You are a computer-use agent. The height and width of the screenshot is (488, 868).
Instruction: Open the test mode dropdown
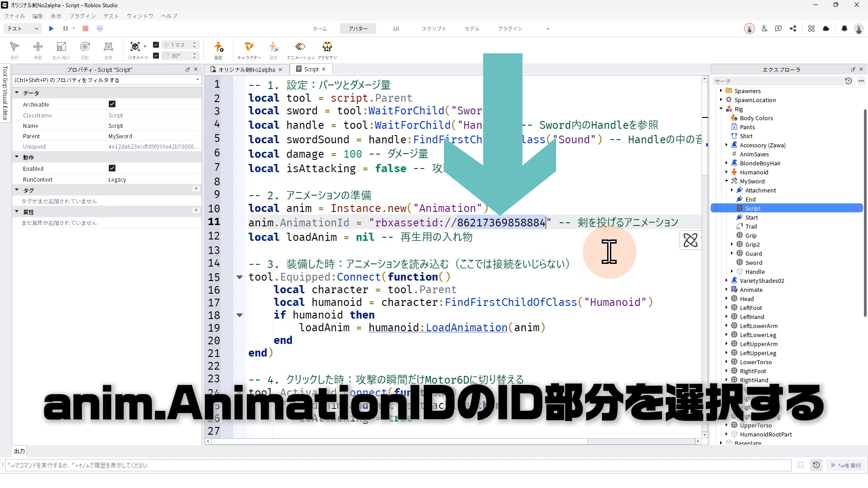[23, 28]
